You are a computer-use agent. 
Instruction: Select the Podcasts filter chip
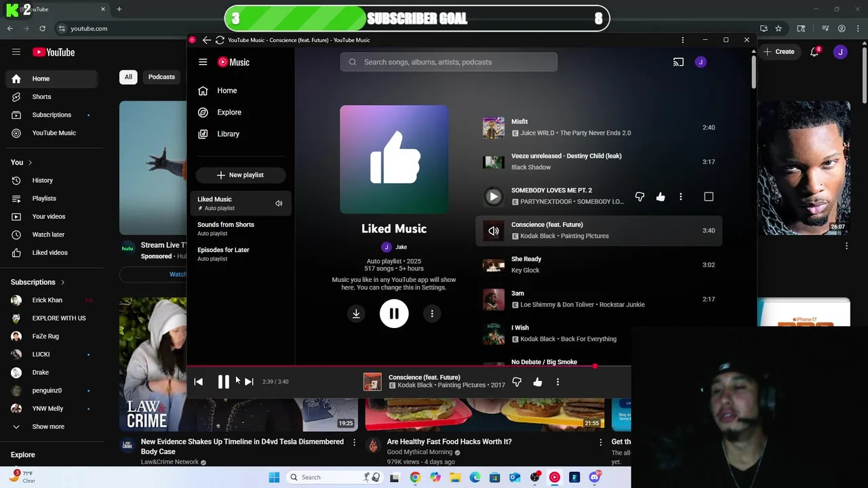pyautogui.click(x=161, y=77)
